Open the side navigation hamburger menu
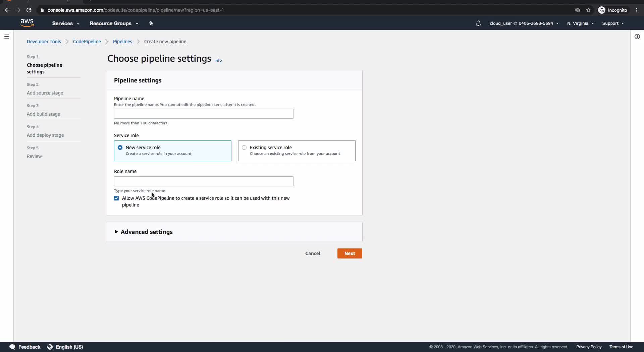644x352 pixels. click(x=7, y=37)
